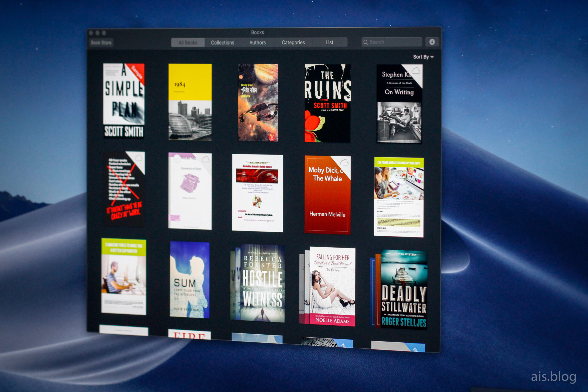Open A Simple Plan book cover
Image resolution: width=588 pixels, height=392 pixels.
coord(124,101)
